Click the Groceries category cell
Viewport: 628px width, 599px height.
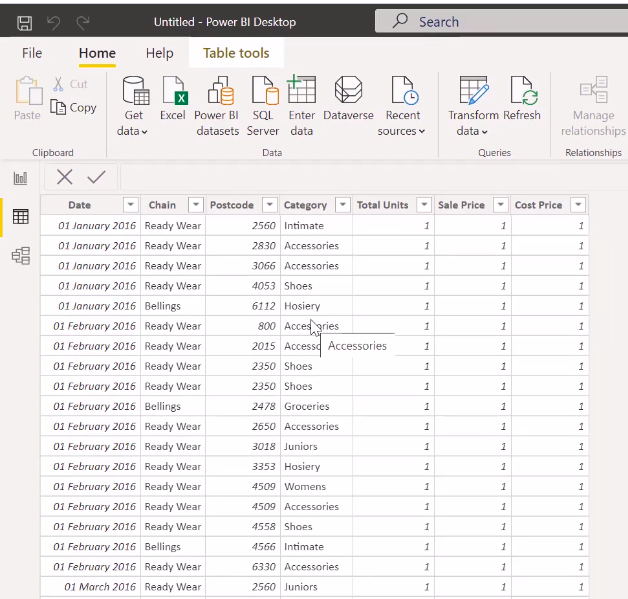click(x=316, y=406)
